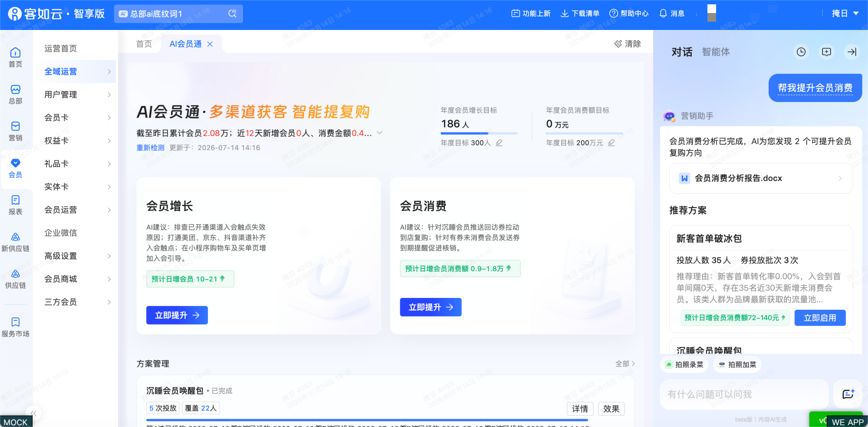Select AI会员通 tab

[186, 44]
